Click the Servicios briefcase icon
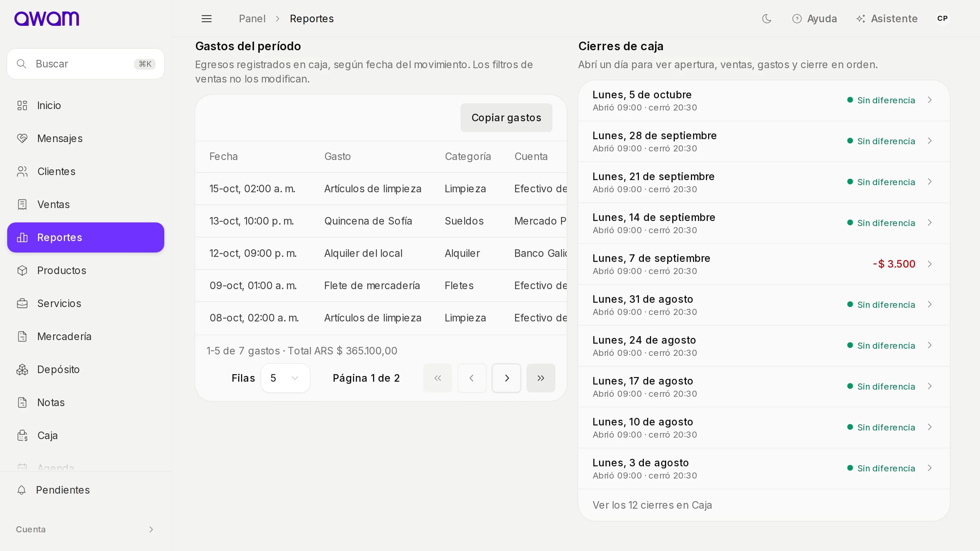Viewport: 980px width, 551px height. coord(23,303)
